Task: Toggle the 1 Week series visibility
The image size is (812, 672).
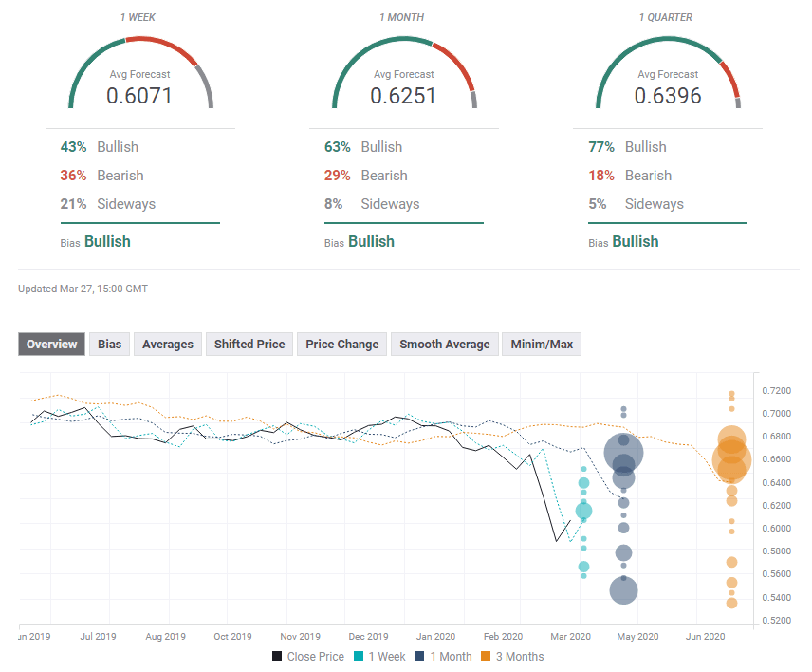Action: [x=379, y=656]
